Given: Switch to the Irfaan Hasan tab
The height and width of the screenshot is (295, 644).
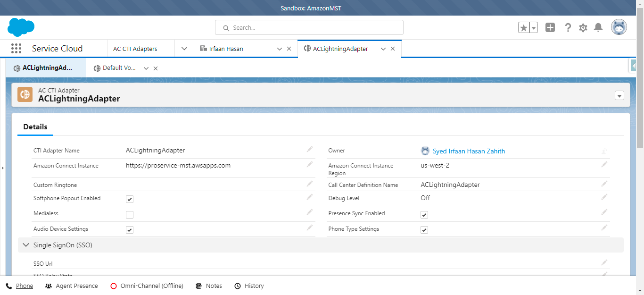Looking at the screenshot, I should pos(226,49).
